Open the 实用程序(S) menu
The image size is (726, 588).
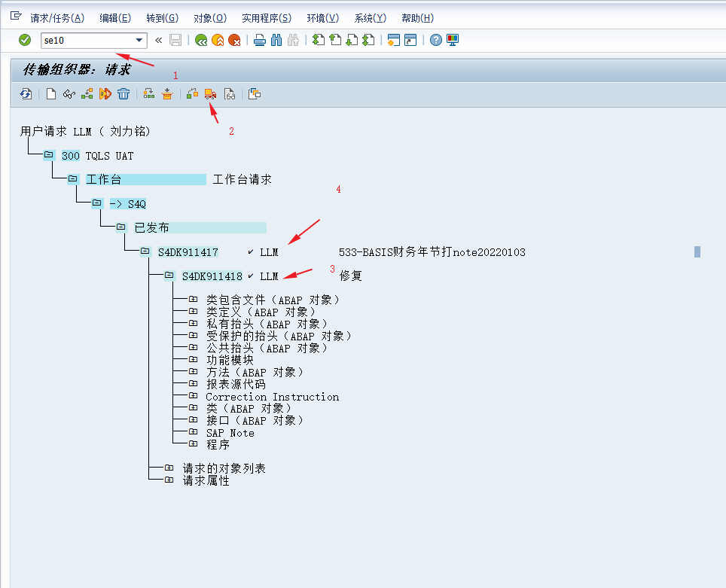tap(267, 18)
